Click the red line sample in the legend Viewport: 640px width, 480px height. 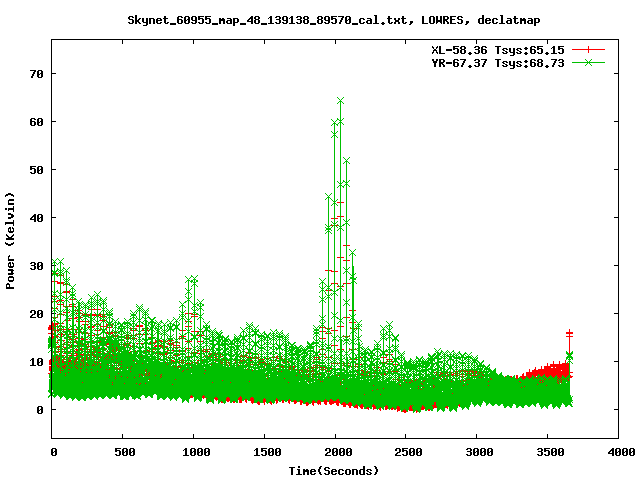[590, 49]
